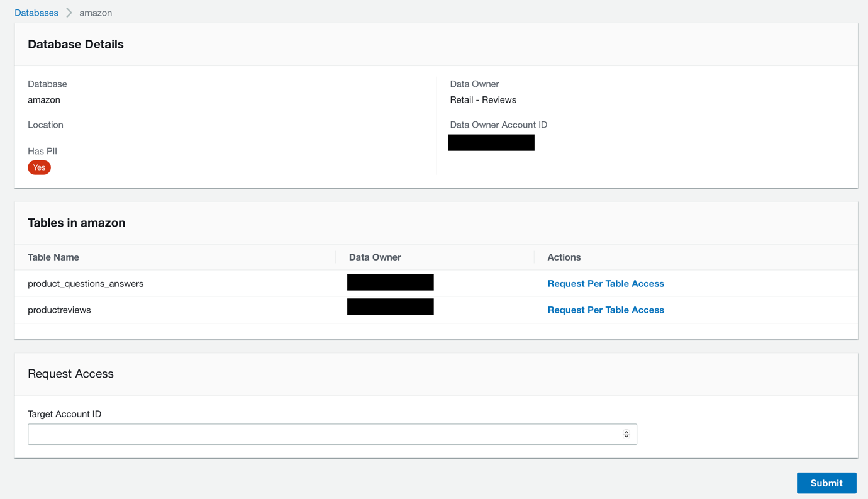The image size is (868, 499).
Task: Click the Location field label
Action: click(45, 125)
